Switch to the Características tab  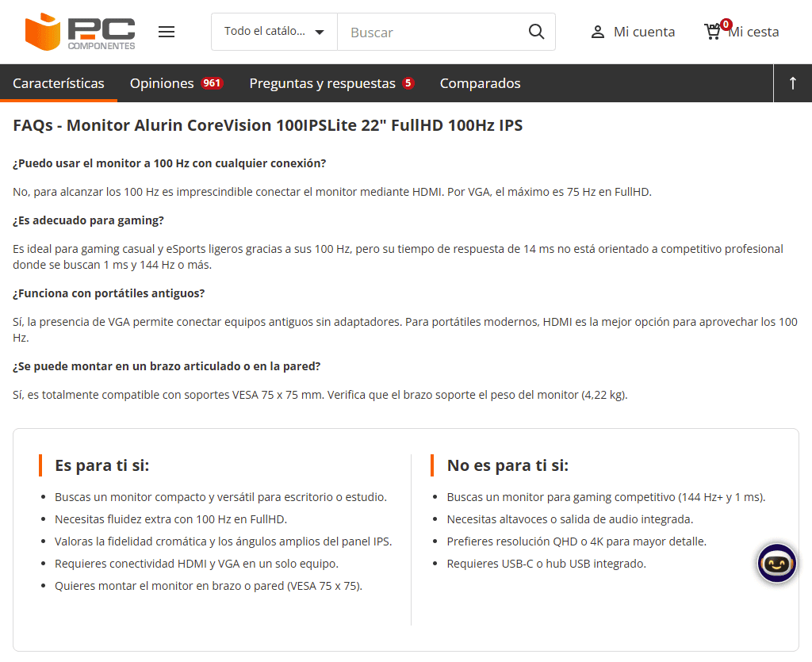59,83
